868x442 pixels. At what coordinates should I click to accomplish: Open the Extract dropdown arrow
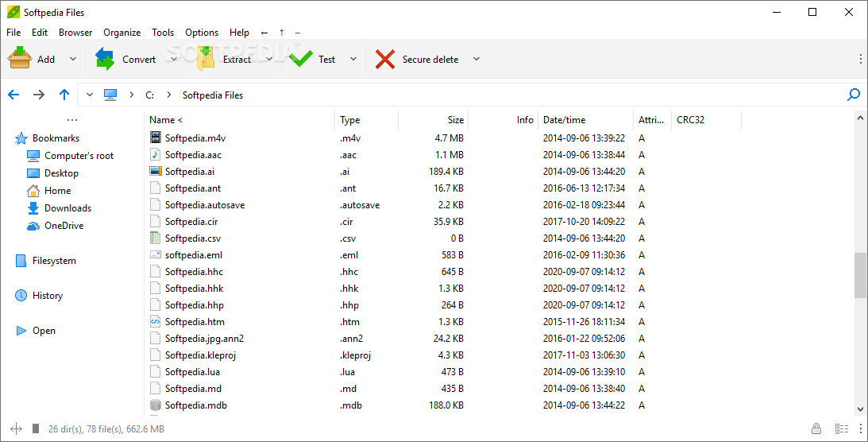point(269,59)
